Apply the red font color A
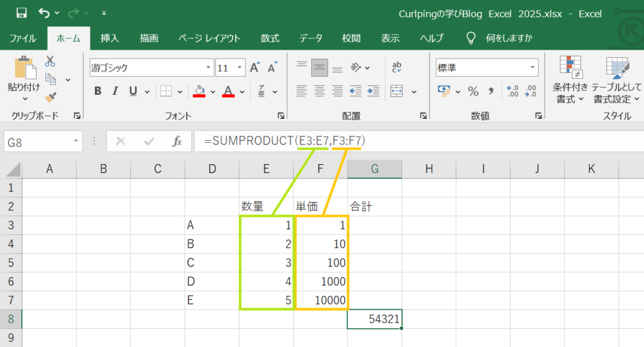The height and width of the screenshot is (347, 644). point(228,91)
